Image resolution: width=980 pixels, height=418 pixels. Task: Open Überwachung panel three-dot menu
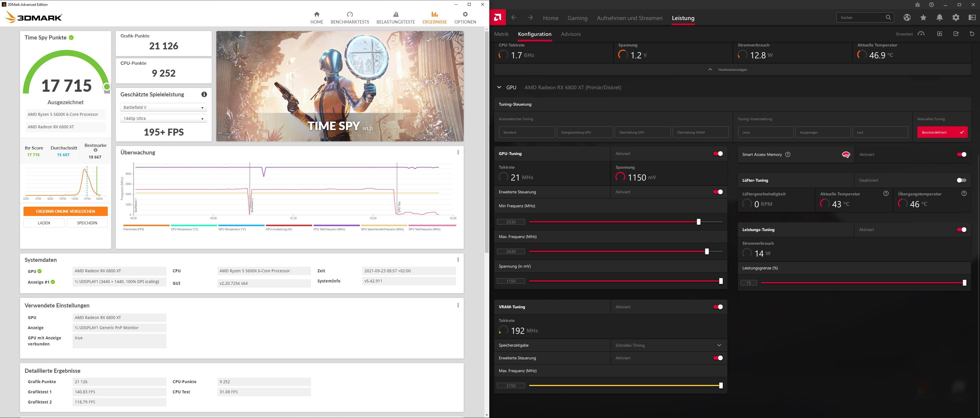[x=458, y=152]
